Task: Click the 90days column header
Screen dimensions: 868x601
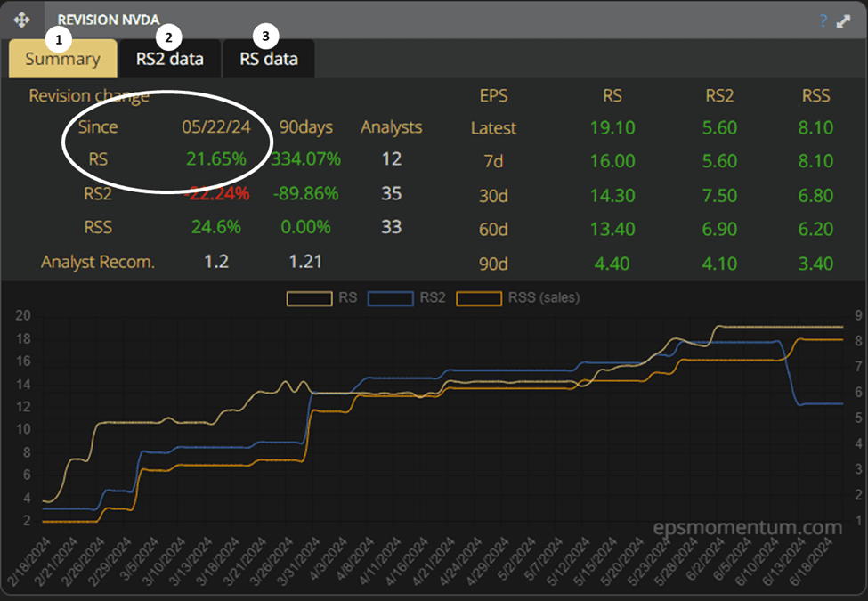Action: tap(305, 127)
